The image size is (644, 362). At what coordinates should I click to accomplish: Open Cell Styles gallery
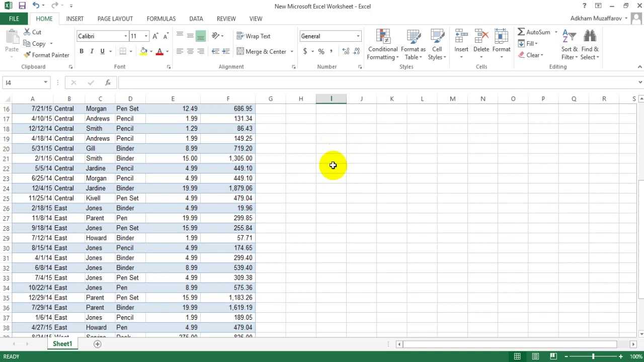[437, 45]
